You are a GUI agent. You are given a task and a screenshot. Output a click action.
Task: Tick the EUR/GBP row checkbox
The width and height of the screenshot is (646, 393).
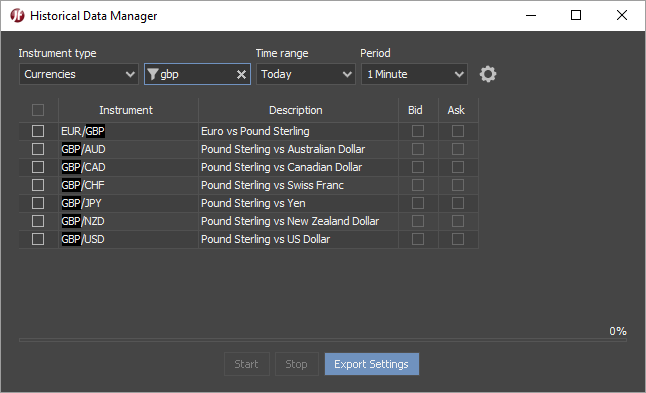38,131
